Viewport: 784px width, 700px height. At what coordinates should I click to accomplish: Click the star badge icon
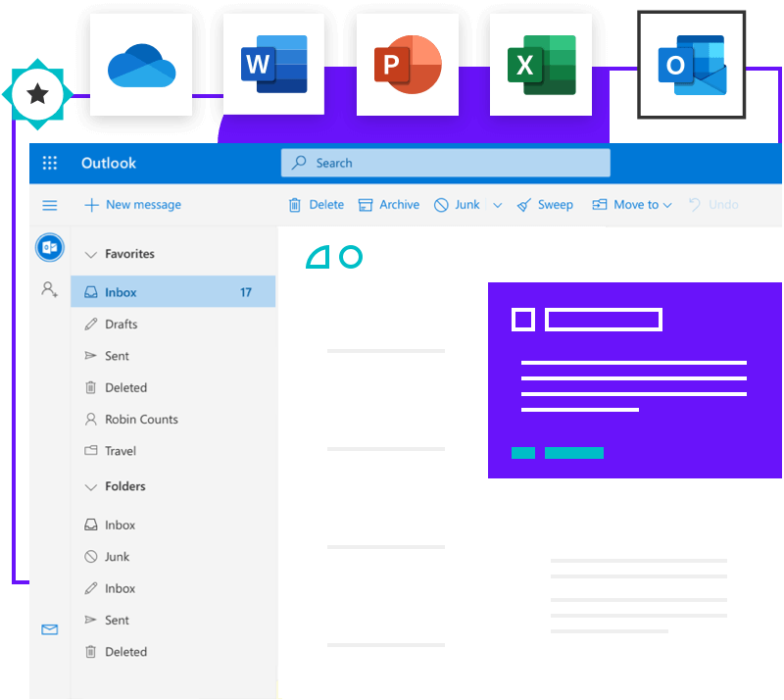tap(37, 94)
